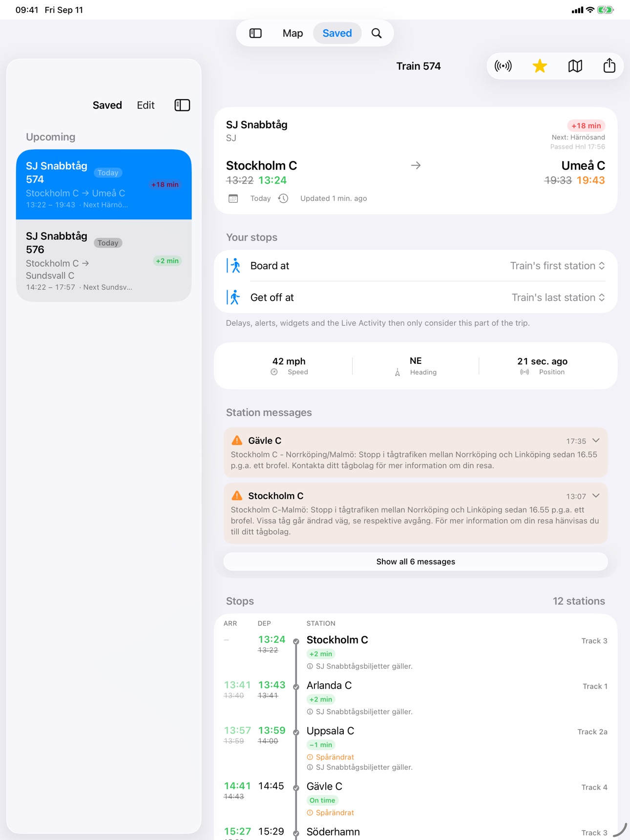Select saved train SJ Snabbtåg 576
630x840 pixels.
point(104,260)
